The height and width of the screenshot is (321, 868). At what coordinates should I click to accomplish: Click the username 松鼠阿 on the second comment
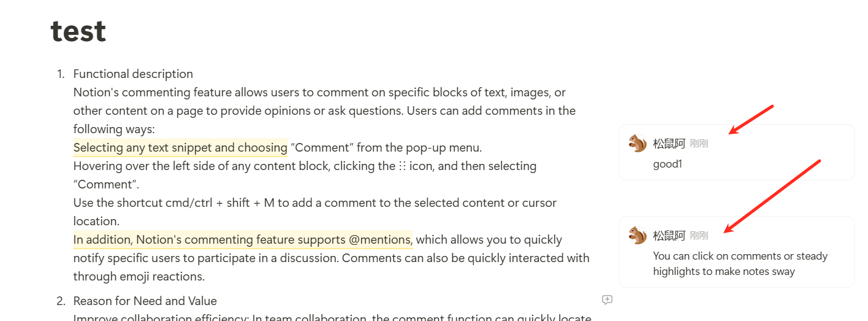tap(669, 236)
